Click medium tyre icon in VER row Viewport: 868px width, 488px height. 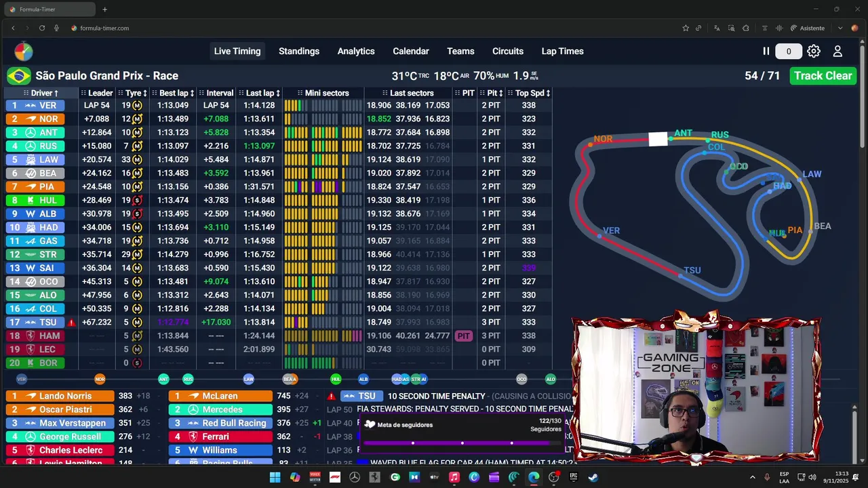tap(137, 105)
